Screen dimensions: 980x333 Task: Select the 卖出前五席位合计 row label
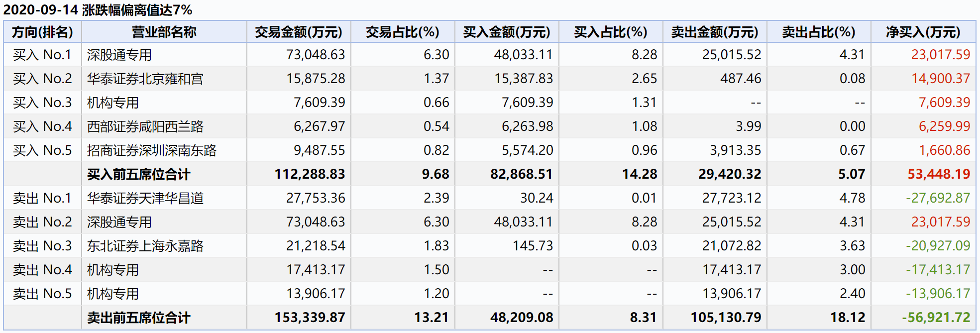138,318
